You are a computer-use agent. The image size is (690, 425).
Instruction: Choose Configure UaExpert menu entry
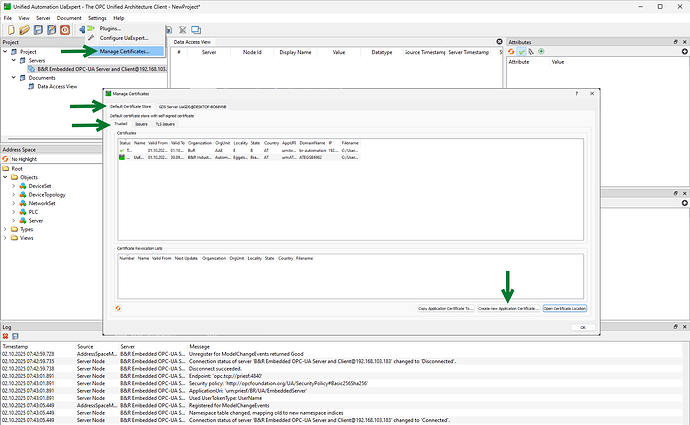tap(125, 38)
